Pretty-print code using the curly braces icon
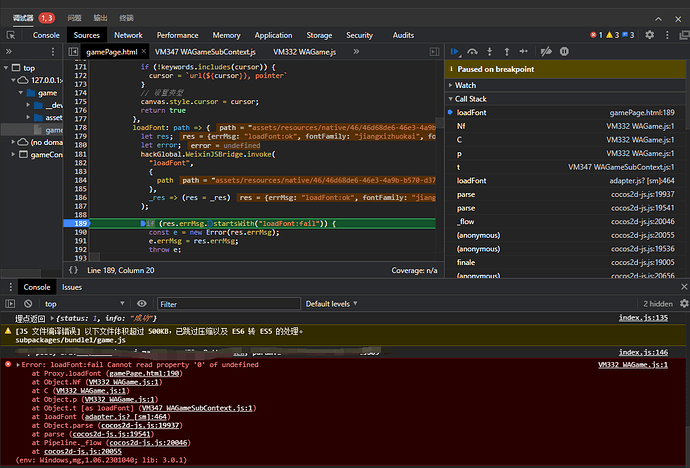Screen dimensions: 690x468 click(74, 270)
